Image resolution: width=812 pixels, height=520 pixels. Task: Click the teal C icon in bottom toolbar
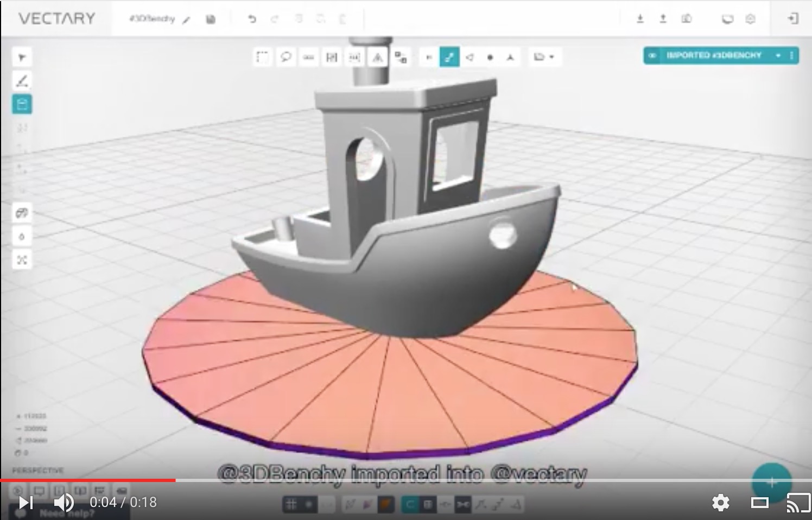tap(410, 504)
